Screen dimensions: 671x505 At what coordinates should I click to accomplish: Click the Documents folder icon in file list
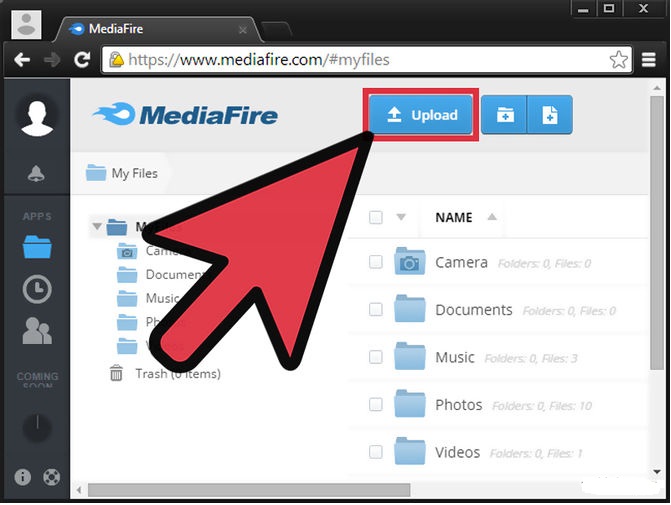pos(410,309)
